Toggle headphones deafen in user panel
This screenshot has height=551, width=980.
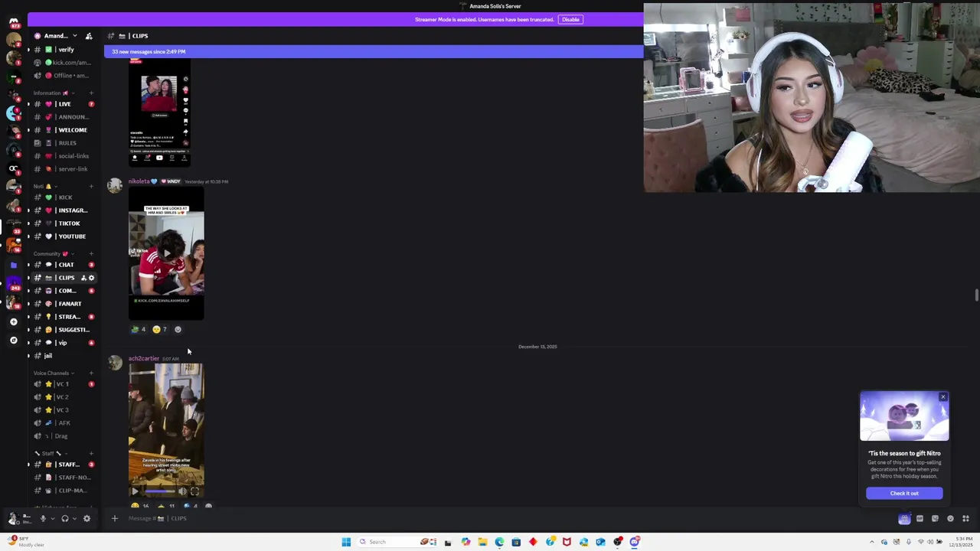[65, 519]
